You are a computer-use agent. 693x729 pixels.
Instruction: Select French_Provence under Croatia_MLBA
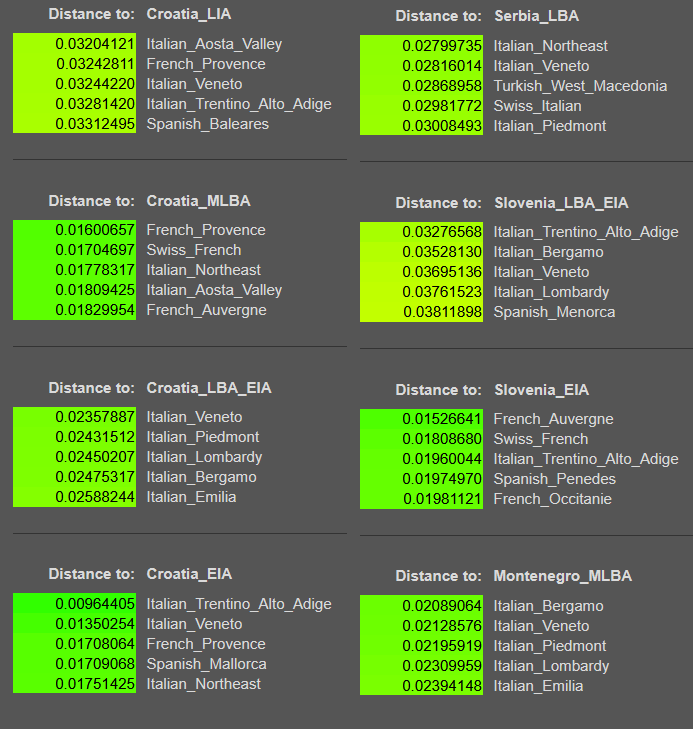click(206, 230)
